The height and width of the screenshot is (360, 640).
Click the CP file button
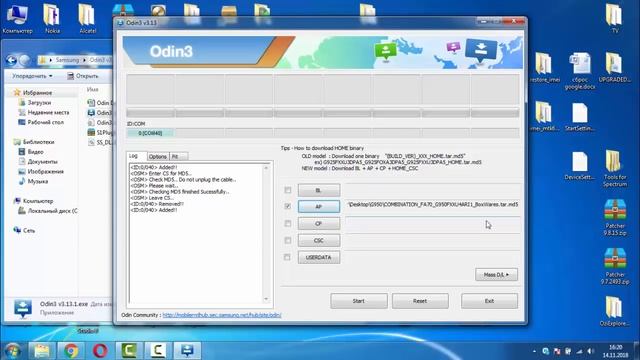(319, 224)
